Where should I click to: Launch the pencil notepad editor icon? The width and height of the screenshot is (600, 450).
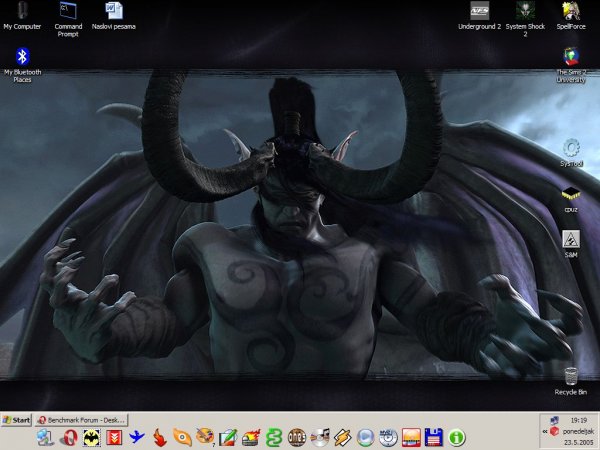click(228, 437)
